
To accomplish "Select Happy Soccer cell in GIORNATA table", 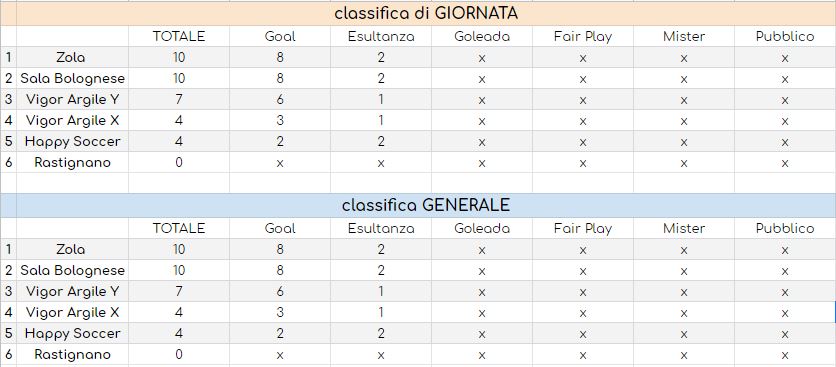I will coord(72,141).
